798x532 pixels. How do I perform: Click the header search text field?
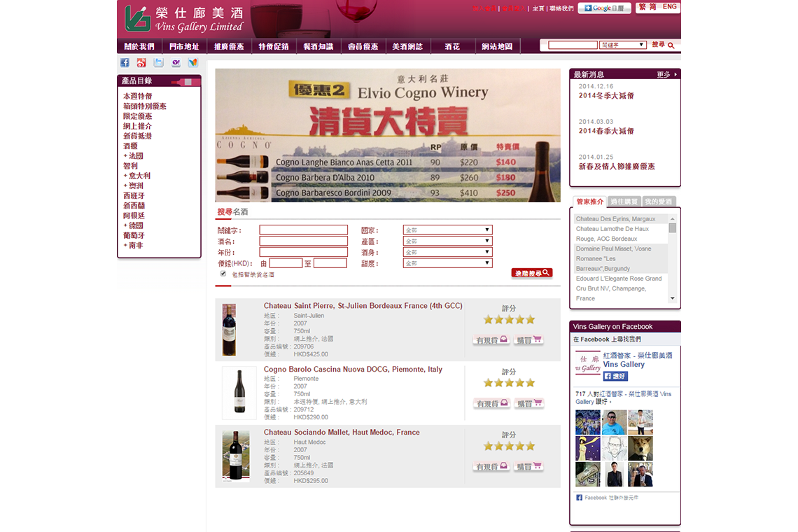point(573,45)
